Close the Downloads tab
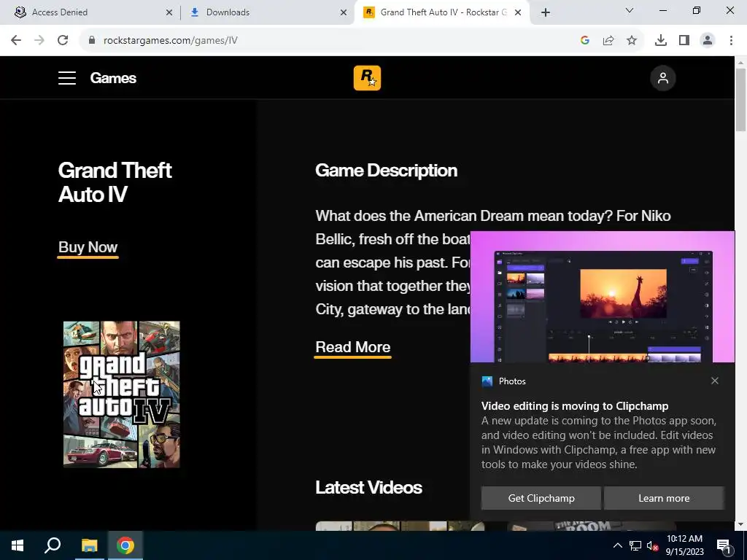The width and height of the screenshot is (747, 560). coord(344,12)
